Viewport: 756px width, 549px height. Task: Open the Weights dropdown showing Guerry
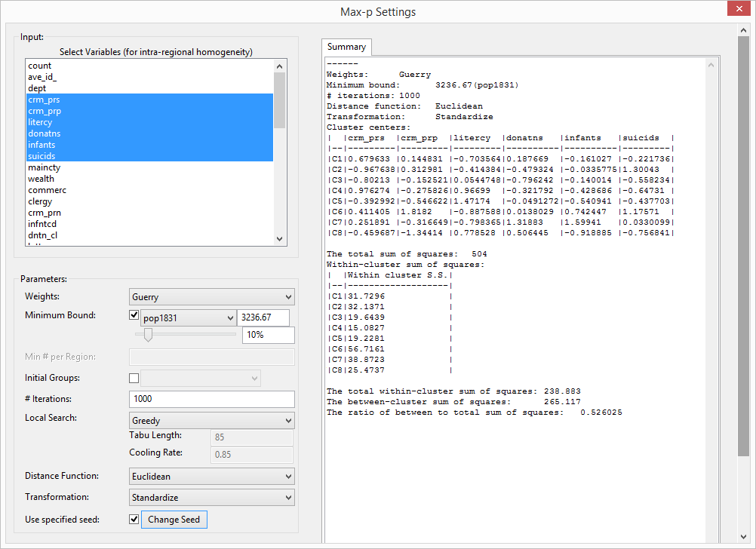coord(211,296)
